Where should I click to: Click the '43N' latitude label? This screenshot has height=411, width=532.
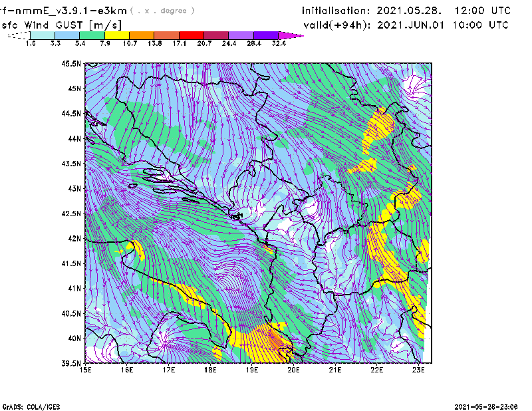(x=74, y=188)
